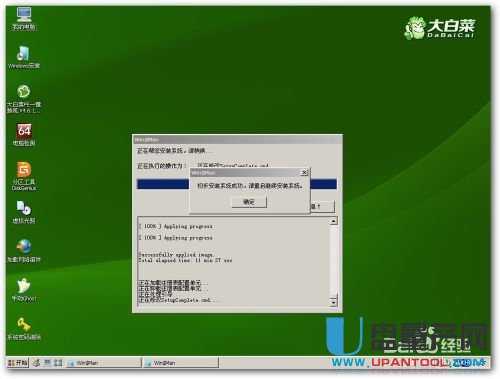Launch the 手动Ghost ghost icon
Screen dimensions: 500x379
[x=24, y=290]
